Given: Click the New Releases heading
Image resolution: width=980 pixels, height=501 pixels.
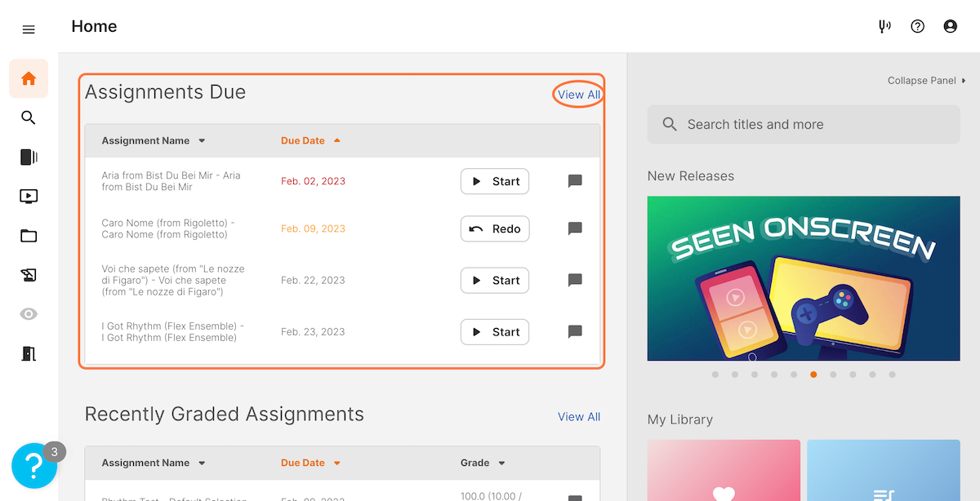Looking at the screenshot, I should [x=691, y=176].
